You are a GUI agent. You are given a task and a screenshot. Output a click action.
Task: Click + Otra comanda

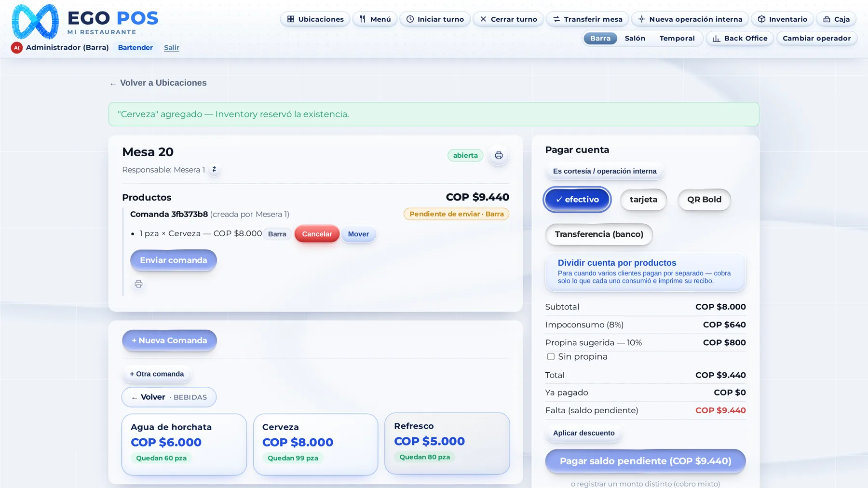coord(157,374)
